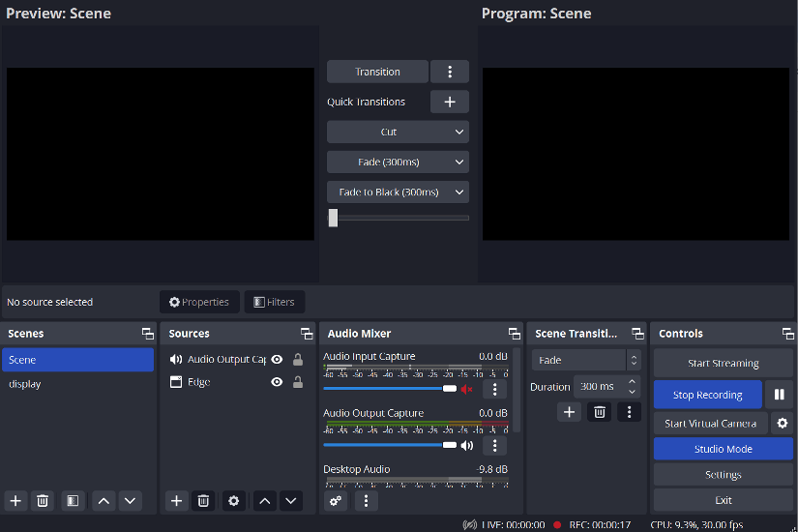Pause the recording
The height and width of the screenshot is (532, 798).
[x=780, y=395]
